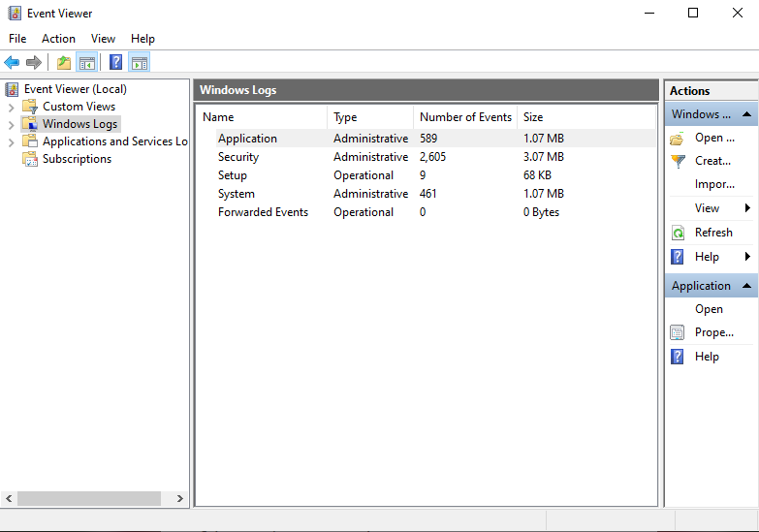The image size is (759, 532).
Task: Sort by the Name column header
Action: click(262, 117)
